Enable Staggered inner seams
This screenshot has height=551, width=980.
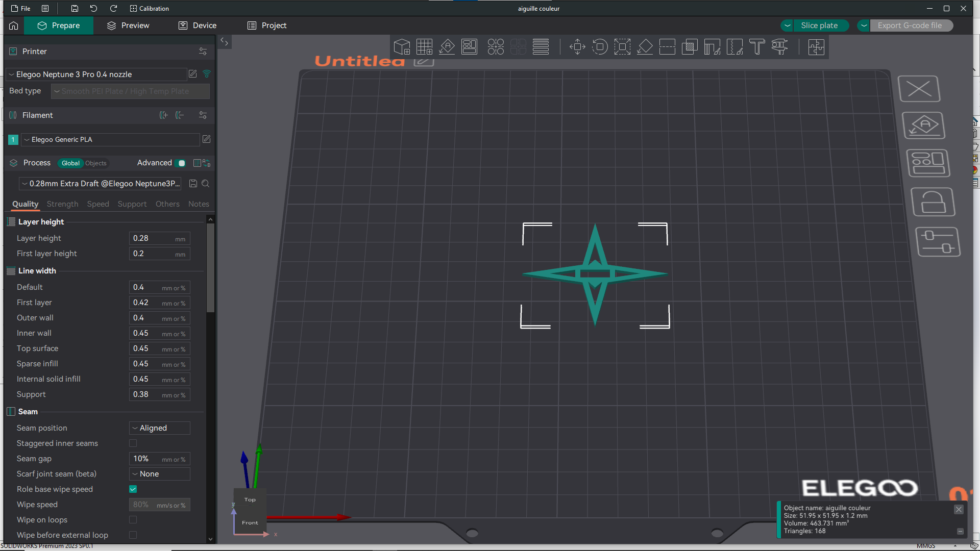coord(133,443)
